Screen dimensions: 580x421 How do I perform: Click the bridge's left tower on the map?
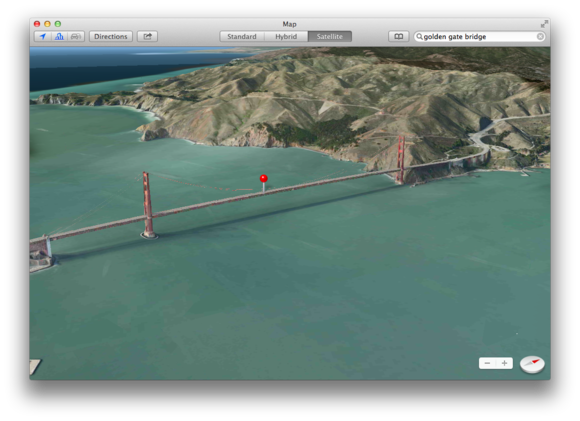pos(148,205)
